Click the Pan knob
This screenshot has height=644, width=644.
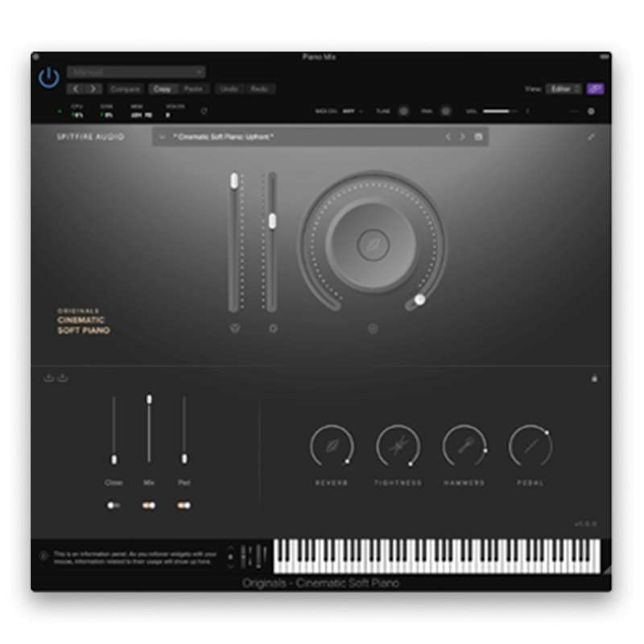(446, 111)
